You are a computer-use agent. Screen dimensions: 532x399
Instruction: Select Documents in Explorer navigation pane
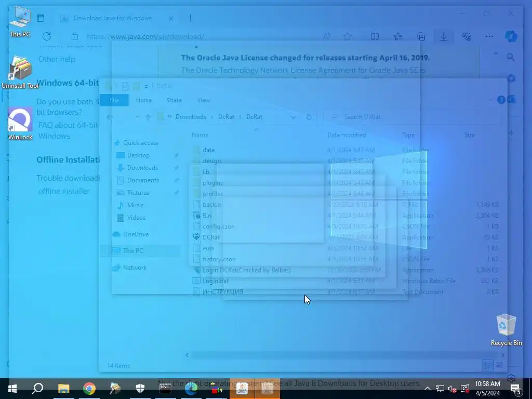143,180
